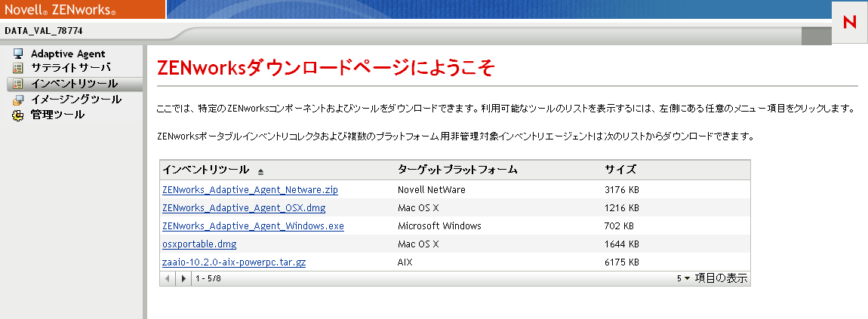This screenshot has height=319, width=868.
Task: Click the イメージングツール imaging icon
Action: tap(18, 100)
